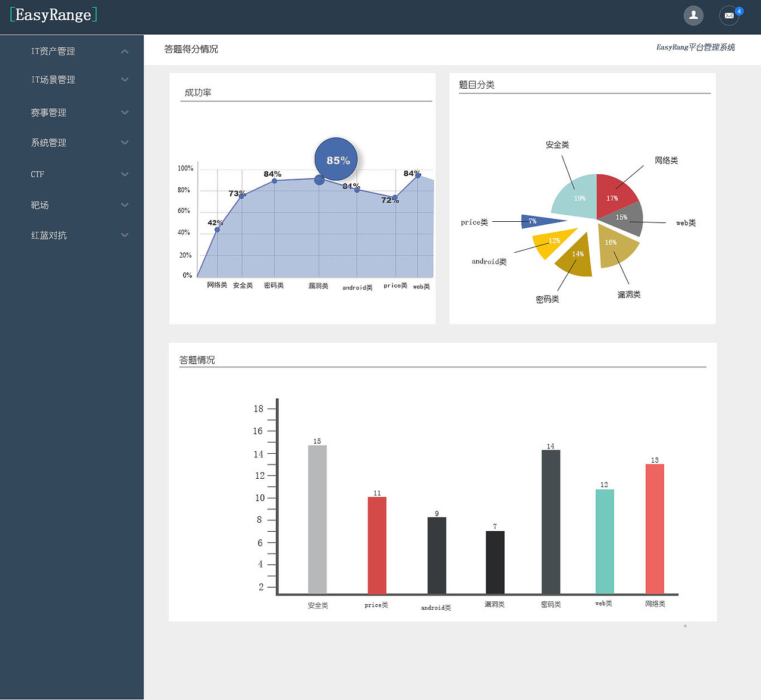
Task: Open the mail notifications icon
Action: pos(729,15)
